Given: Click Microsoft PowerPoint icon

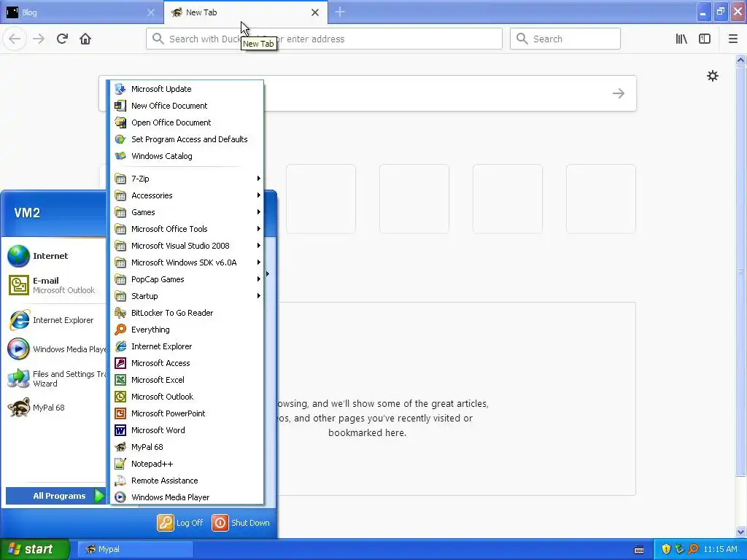Looking at the screenshot, I should pyautogui.click(x=120, y=413).
